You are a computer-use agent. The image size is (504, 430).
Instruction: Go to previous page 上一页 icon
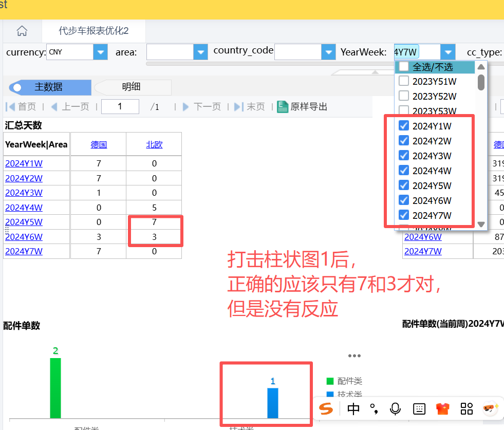[x=54, y=107]
